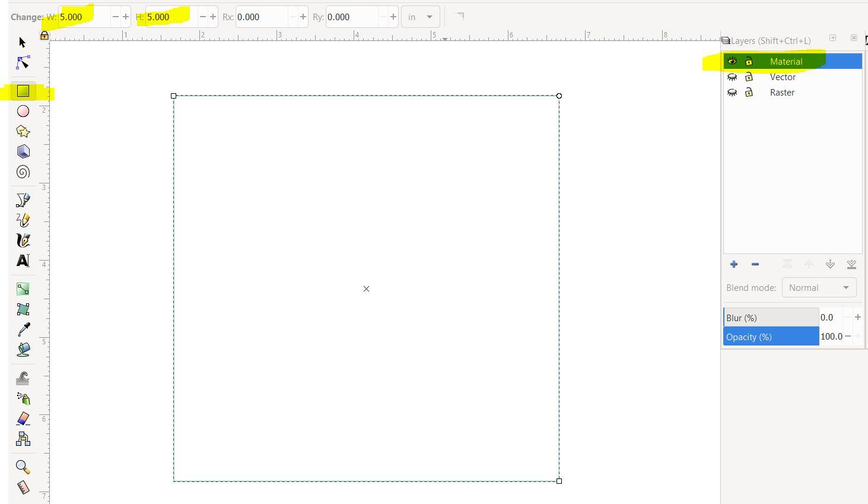The image size is (868, 504).
Task: Increase blur with plus button
Action: point(857,317)
